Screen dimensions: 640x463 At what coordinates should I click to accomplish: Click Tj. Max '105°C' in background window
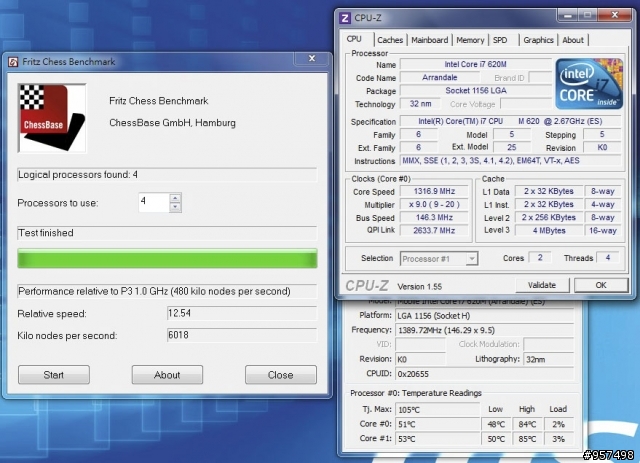click(x=438, y=409)
